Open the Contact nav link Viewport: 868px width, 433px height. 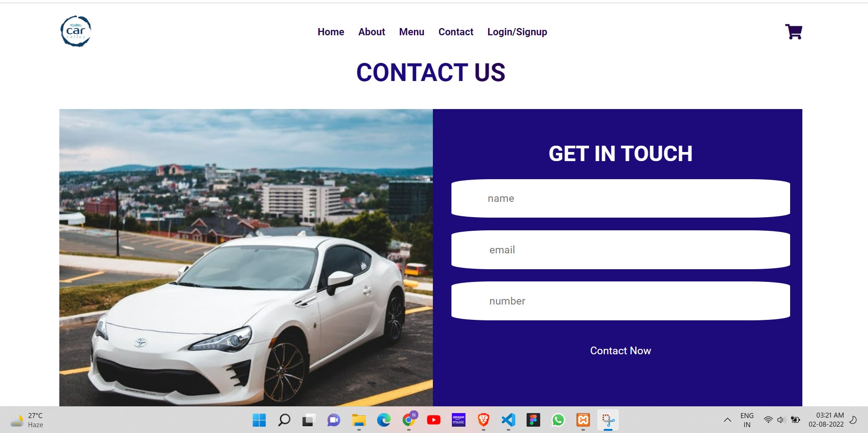(456, 32)
